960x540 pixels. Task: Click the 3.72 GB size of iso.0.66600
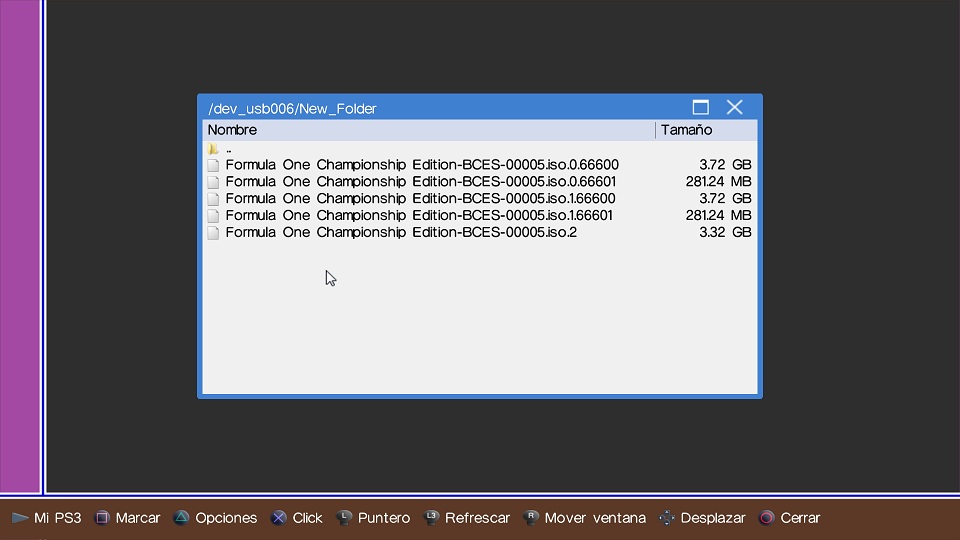(726, 165)
